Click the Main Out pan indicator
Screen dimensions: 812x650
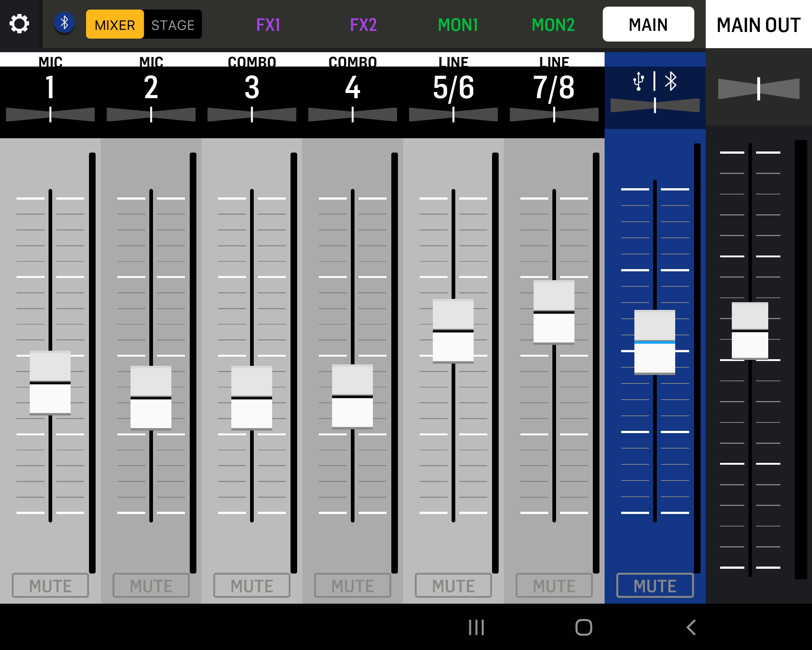[x=759, y=89]
